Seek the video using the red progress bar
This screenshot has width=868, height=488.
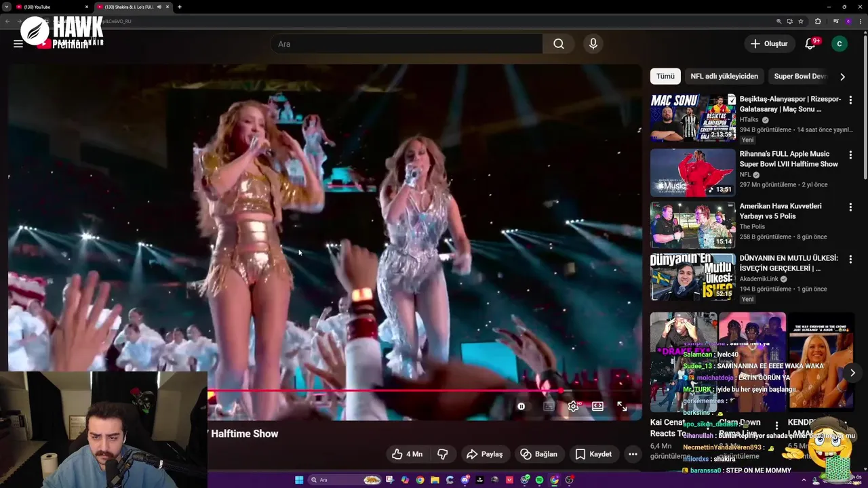click(425, 391)
